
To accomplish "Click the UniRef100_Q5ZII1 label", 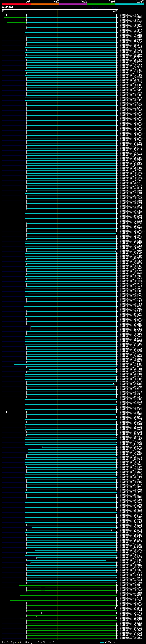I will point(131,80).
